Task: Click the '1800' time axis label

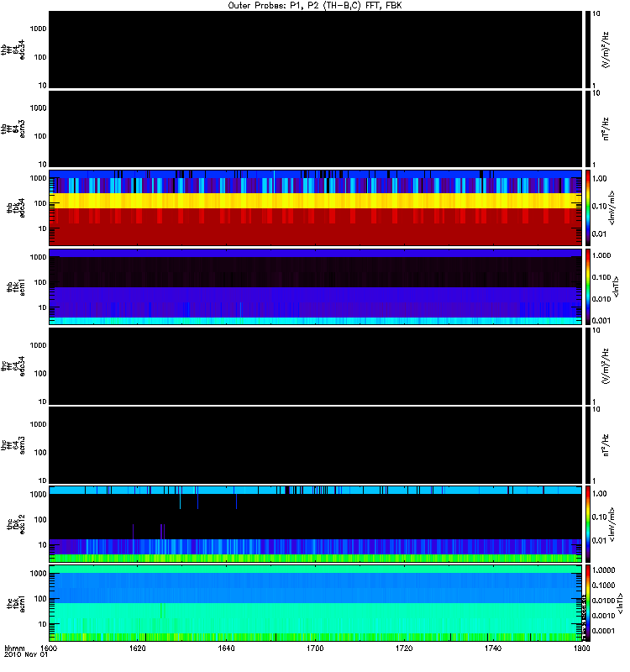Action: (581, 648)
